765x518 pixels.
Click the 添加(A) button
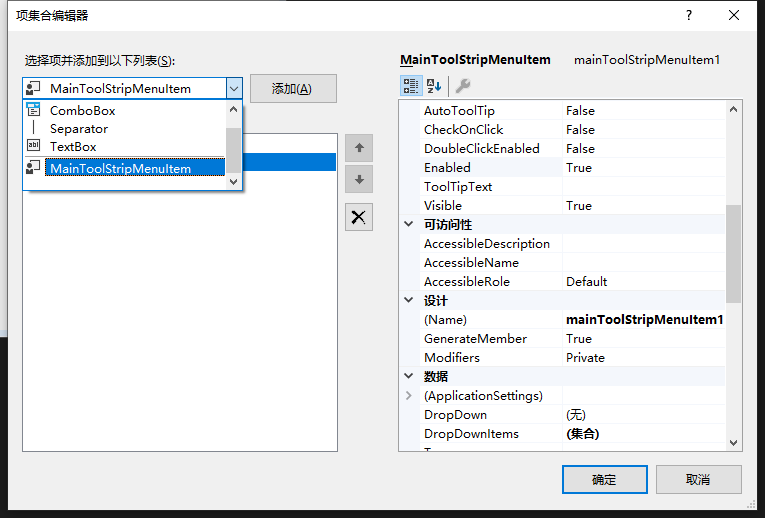click(293, 89)
